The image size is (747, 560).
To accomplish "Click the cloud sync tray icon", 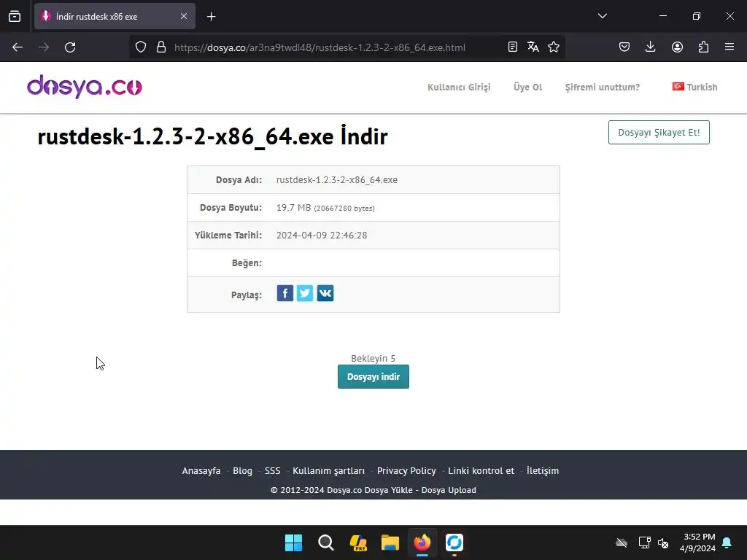I will pyautogui.click(x=622, y=542).
